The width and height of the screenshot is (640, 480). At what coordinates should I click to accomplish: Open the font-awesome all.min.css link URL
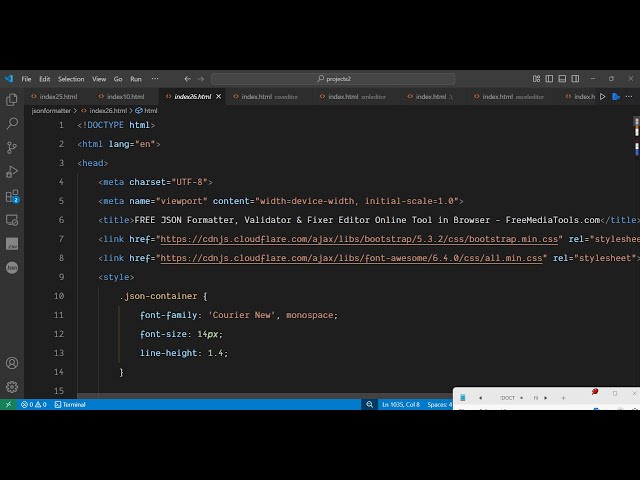click(351, 258)
